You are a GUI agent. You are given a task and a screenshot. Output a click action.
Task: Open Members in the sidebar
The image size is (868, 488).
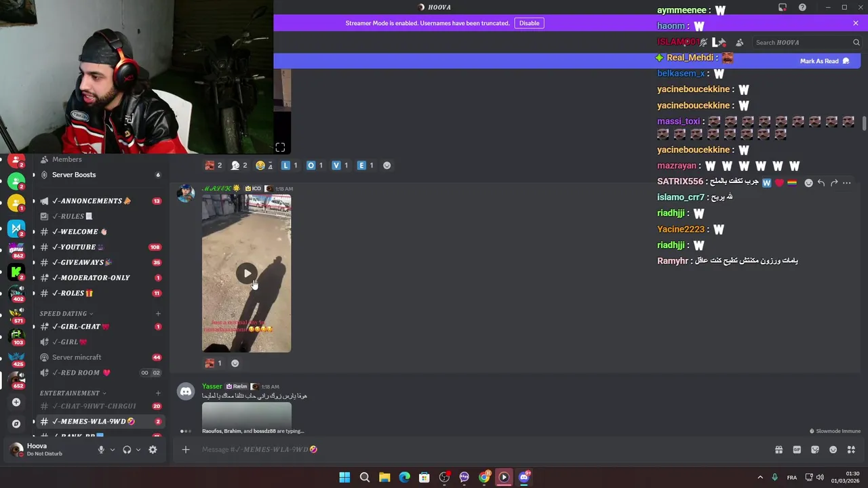pos(98,159)
